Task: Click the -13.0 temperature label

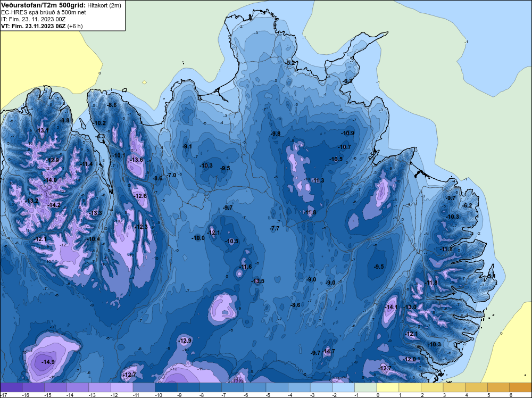Action: [x=410, y=308]
